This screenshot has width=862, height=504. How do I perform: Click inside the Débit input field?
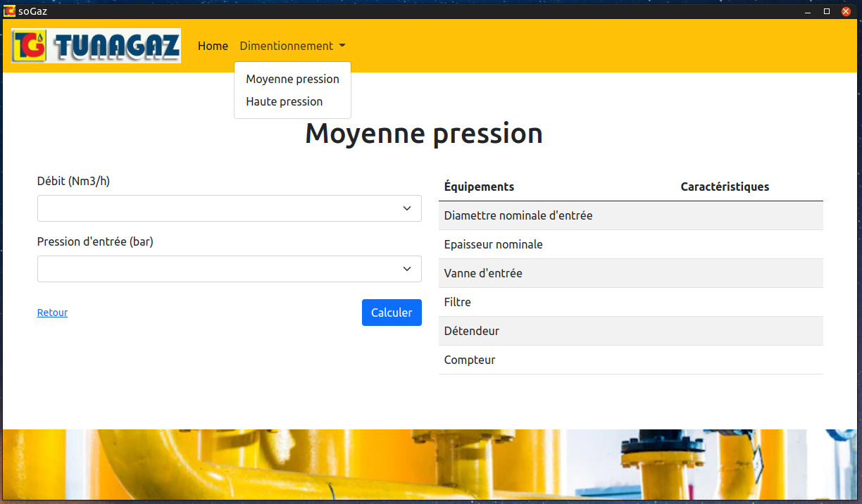211,208
